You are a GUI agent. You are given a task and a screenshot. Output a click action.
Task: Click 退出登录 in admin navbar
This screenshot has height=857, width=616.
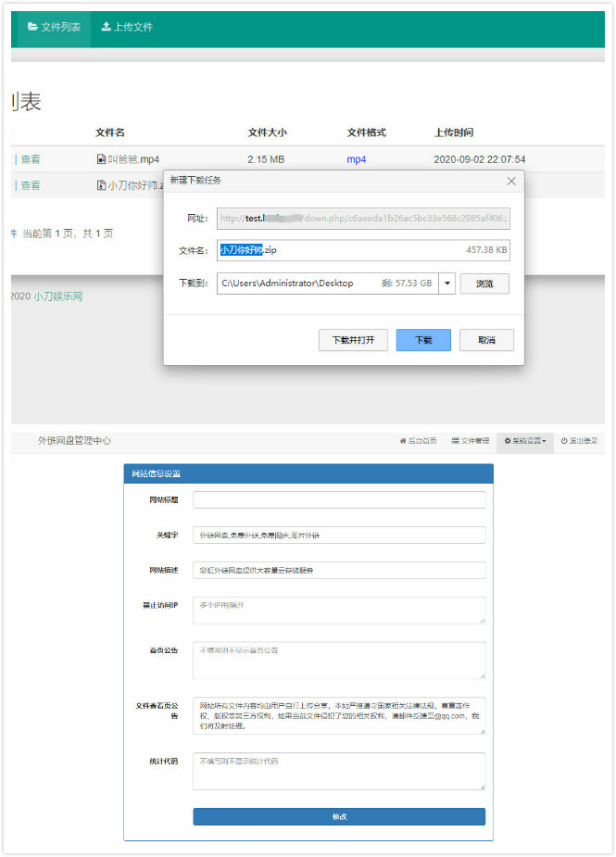pos(579,440)
